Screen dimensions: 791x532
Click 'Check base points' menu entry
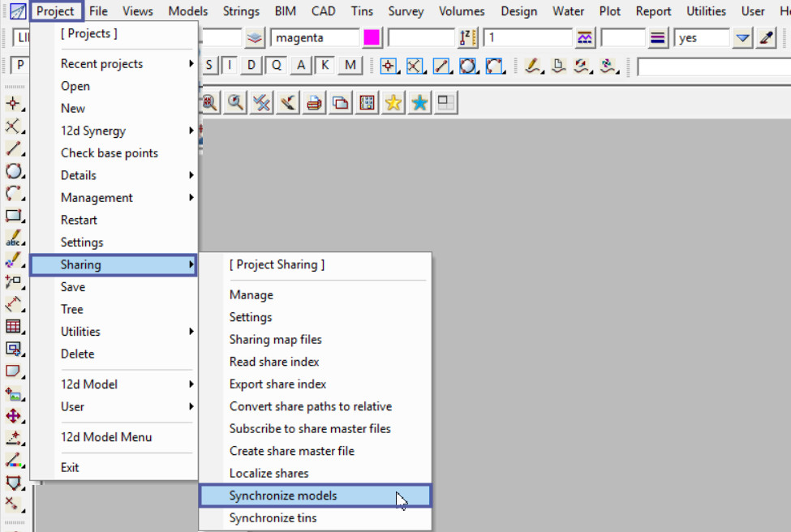pyautogui.click(x=110, y=153)
